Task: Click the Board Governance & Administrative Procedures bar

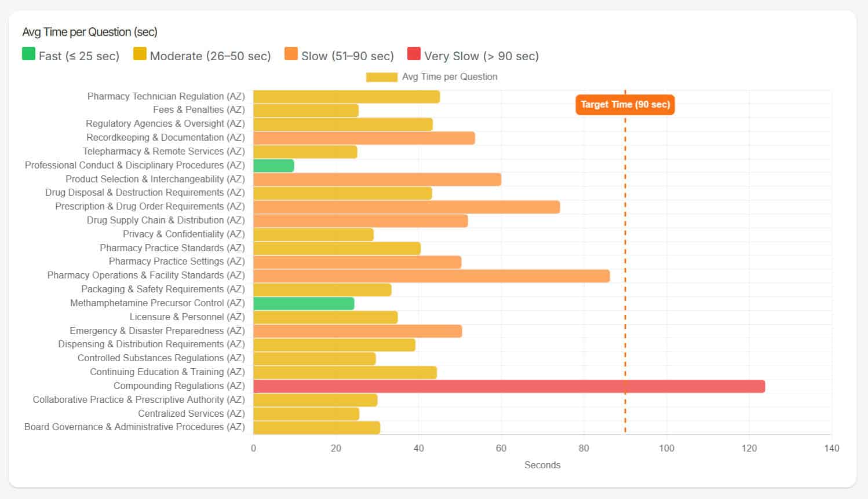Action: click(316, 428)
